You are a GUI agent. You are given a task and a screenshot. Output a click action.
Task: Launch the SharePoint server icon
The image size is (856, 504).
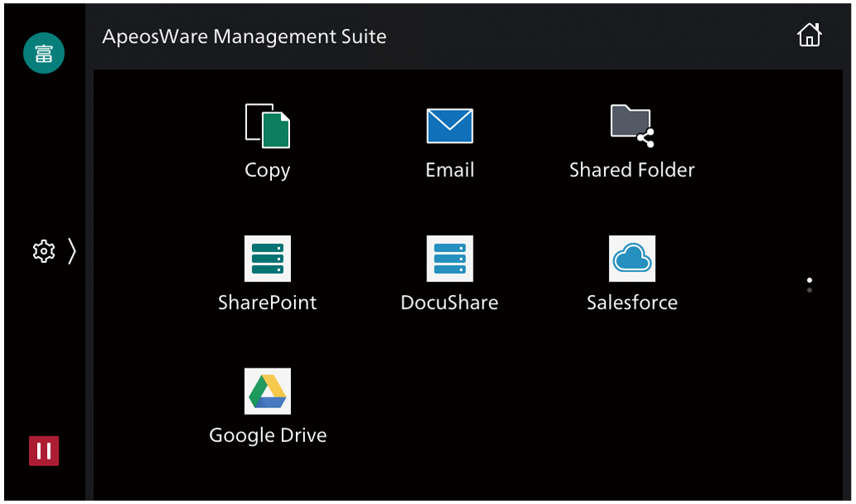268,259
